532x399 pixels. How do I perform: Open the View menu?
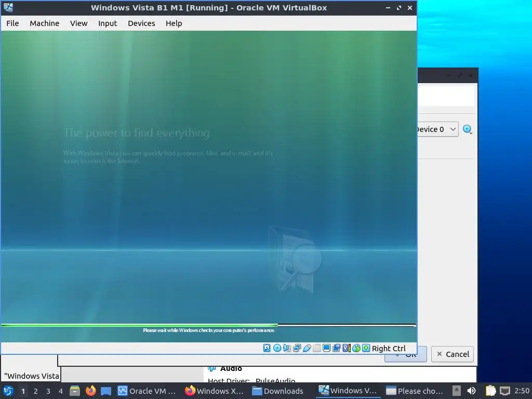[x=79, y=23]
